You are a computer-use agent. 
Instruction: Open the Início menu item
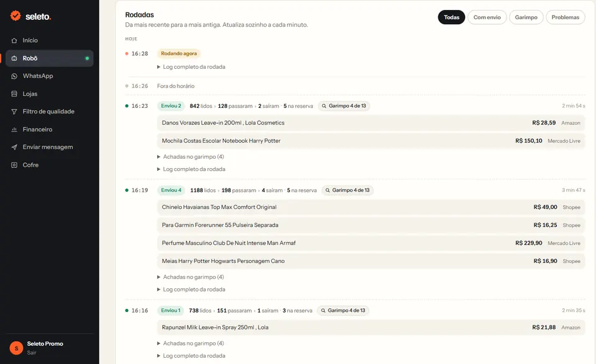[50, 40]
